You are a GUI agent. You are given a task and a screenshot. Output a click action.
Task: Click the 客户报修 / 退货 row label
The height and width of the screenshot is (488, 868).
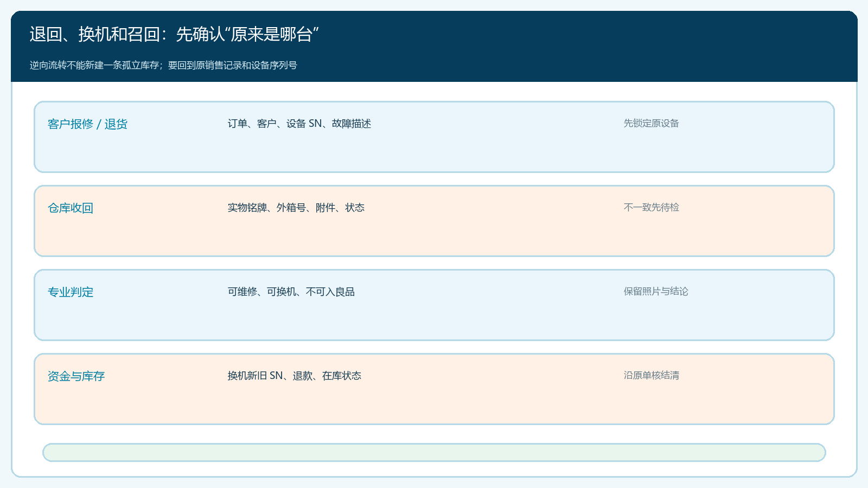pos(87,124)
